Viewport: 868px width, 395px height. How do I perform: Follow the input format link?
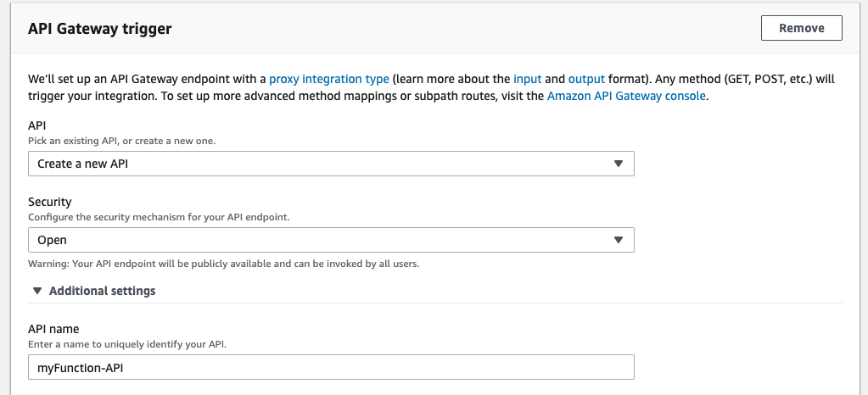tap(528, 79)
